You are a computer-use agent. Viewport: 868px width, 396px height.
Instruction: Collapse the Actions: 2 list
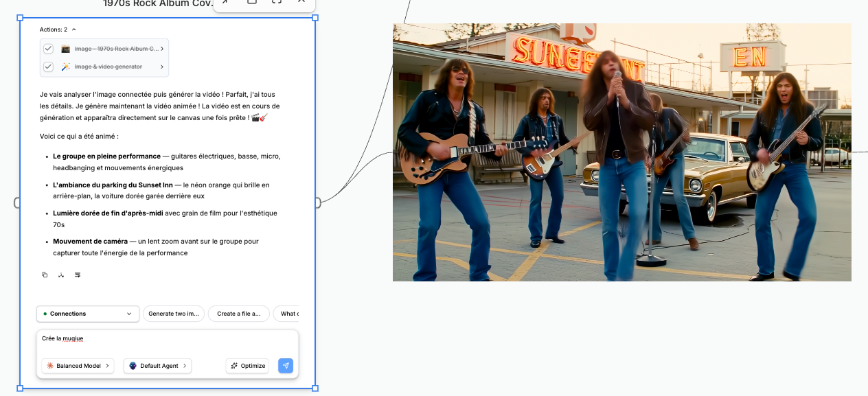[73, 30]
